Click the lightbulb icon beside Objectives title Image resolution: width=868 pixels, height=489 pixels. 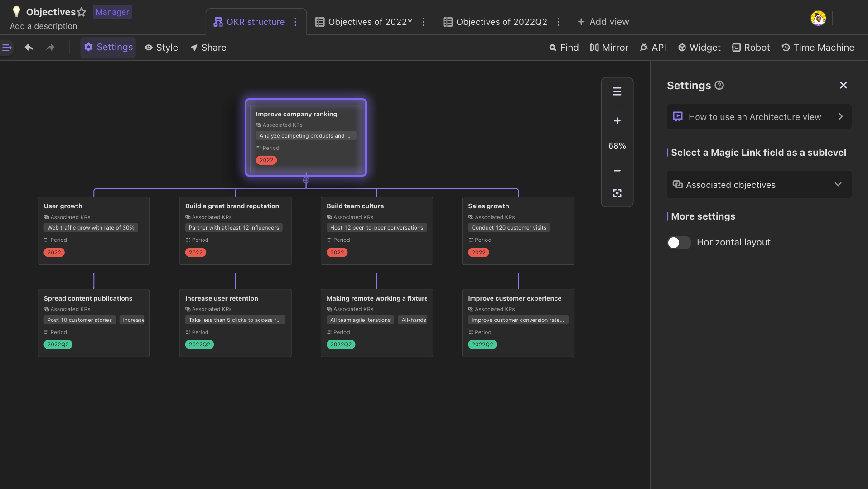[x=16, y=11]
